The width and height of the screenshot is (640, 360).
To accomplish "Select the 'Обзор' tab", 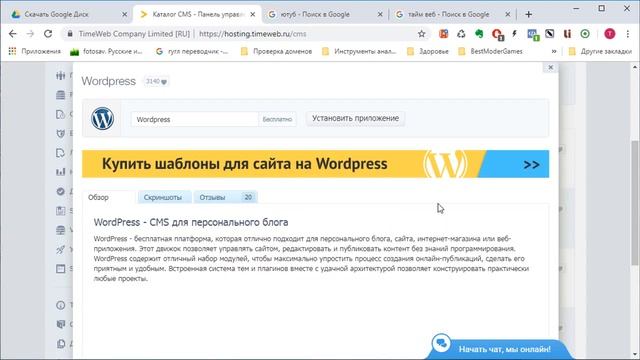I will pos(109,197).
